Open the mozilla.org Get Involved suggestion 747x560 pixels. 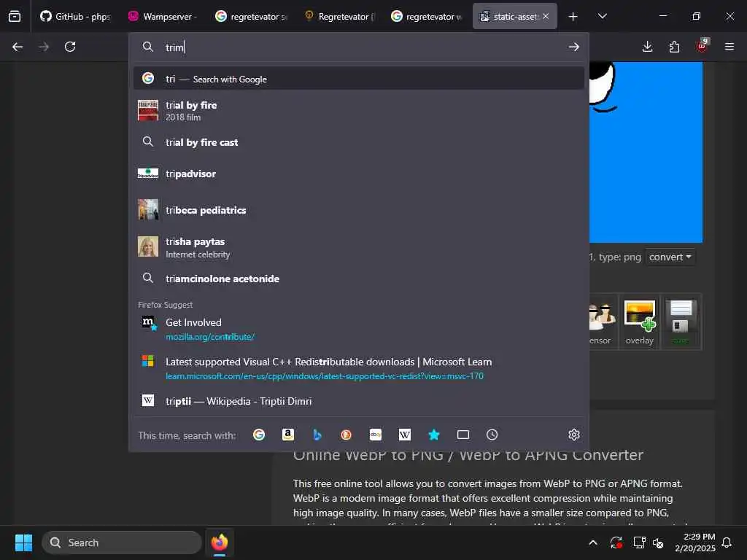point(359,329)
